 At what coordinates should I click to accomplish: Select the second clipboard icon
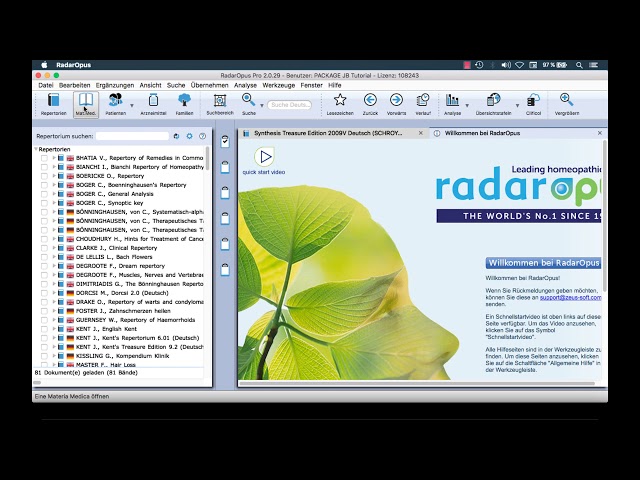(225, 167)
